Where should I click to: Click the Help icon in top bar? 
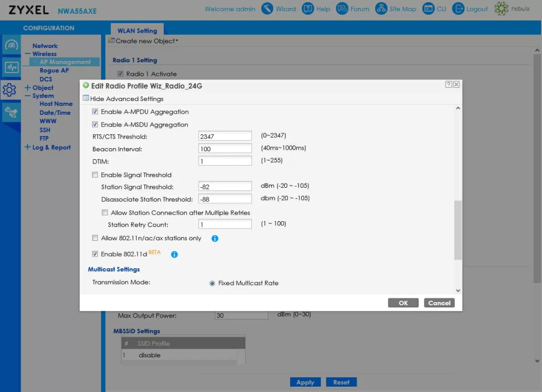[308, 9]
